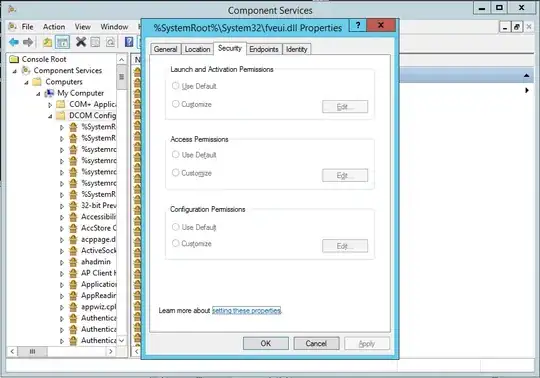Click the package icon beside acppage.dll
The image size is (540, 378).
click(73, 239)
